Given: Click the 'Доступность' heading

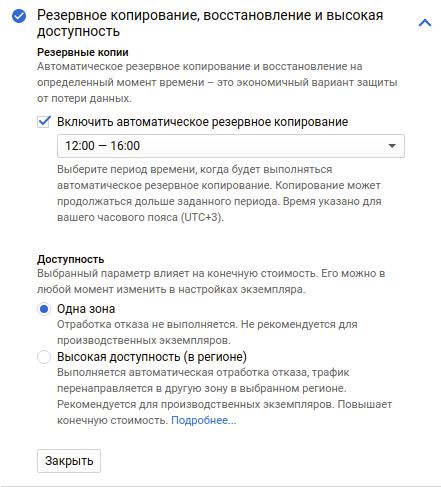Looking at the screenshot, I should pos(71,259).
